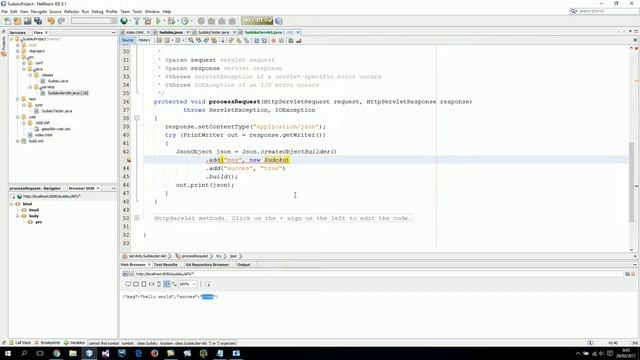Open the Debug menu

pos(97,11)
